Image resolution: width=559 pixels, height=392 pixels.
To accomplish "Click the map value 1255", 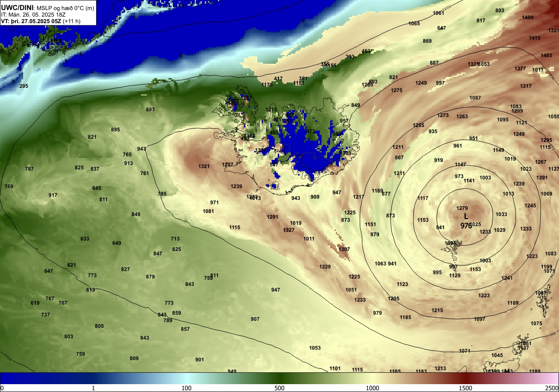I will coord(418,125).
